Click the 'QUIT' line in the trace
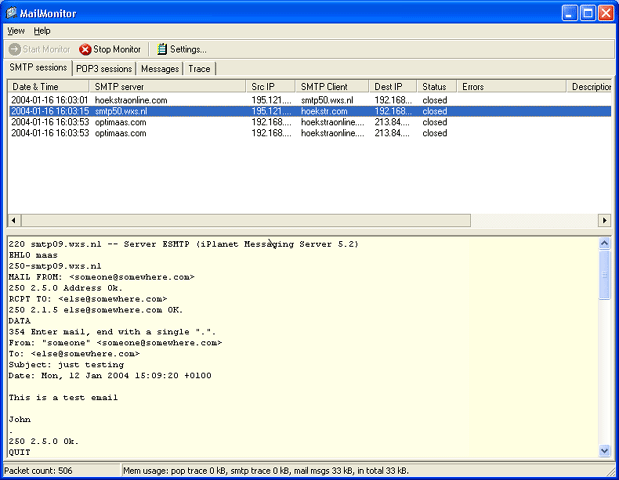The height and width of the screenshot is (480, 619). 20,452
